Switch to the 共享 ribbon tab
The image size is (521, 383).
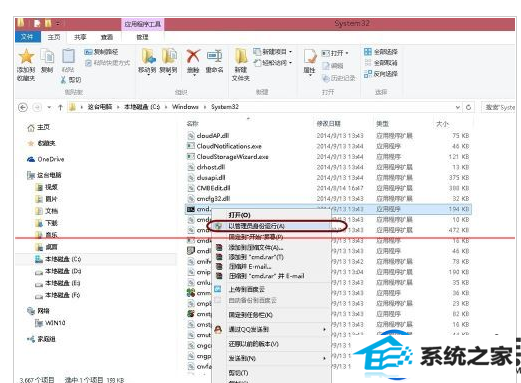tap(80, 37)
